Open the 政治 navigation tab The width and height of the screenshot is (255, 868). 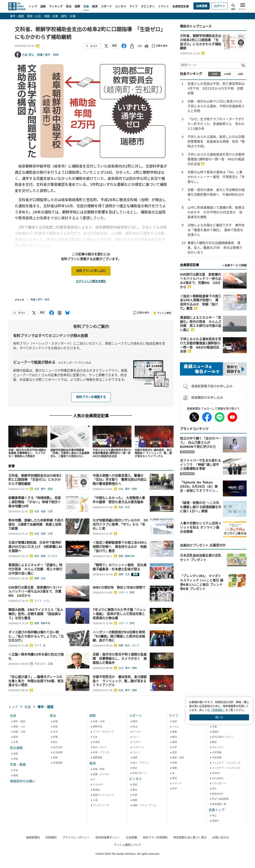(69, 6)
